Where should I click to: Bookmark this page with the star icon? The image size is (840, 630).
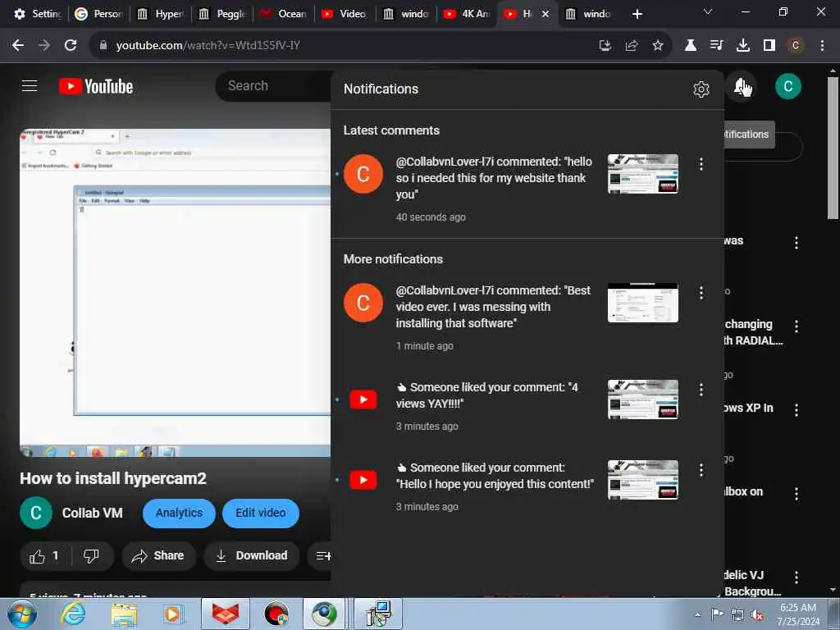(658, 46)
